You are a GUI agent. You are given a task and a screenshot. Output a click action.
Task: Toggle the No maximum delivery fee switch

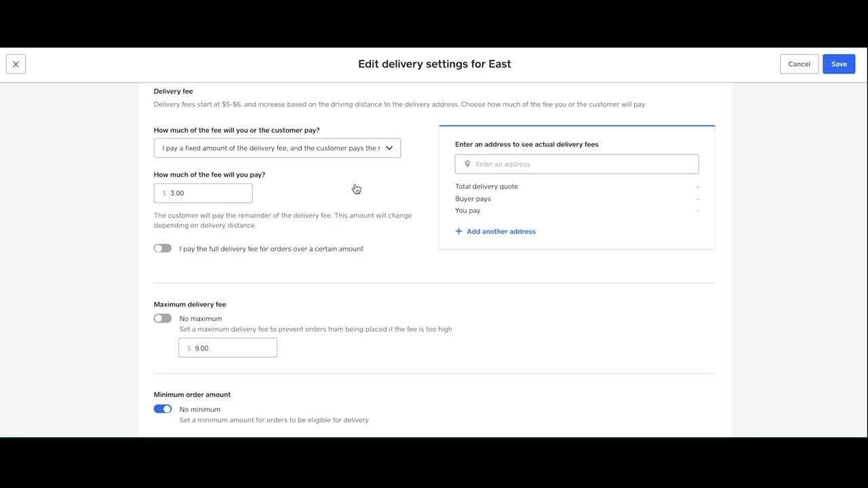click(163, 319)
